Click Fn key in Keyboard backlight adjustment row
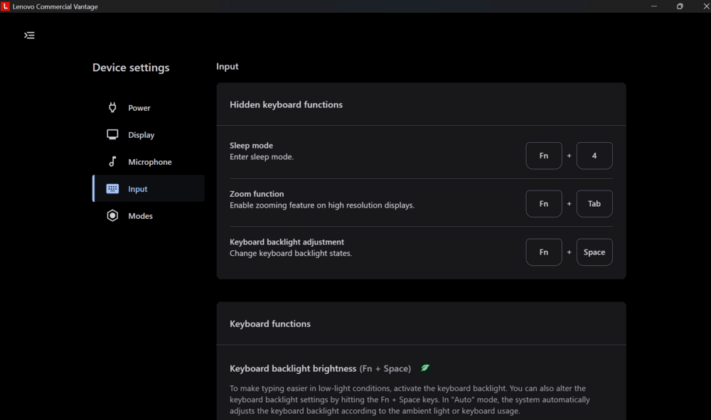The image size is (711, 420). pos(544,252)
